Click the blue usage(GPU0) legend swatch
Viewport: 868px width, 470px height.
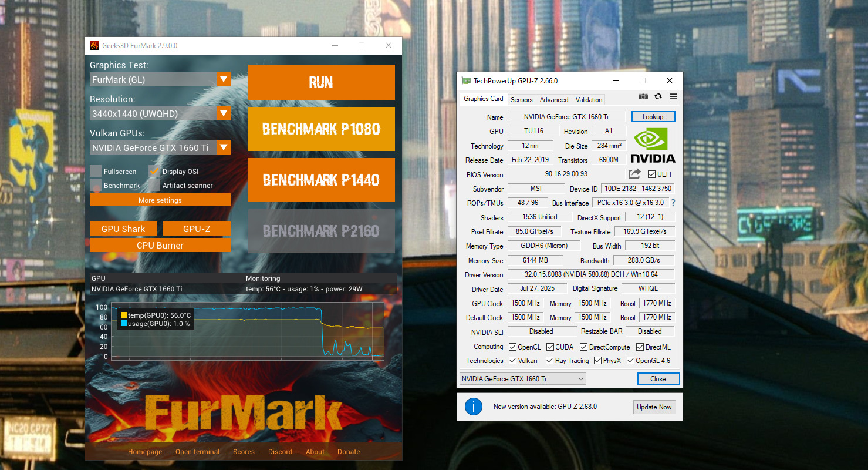(x=123, y=324)
